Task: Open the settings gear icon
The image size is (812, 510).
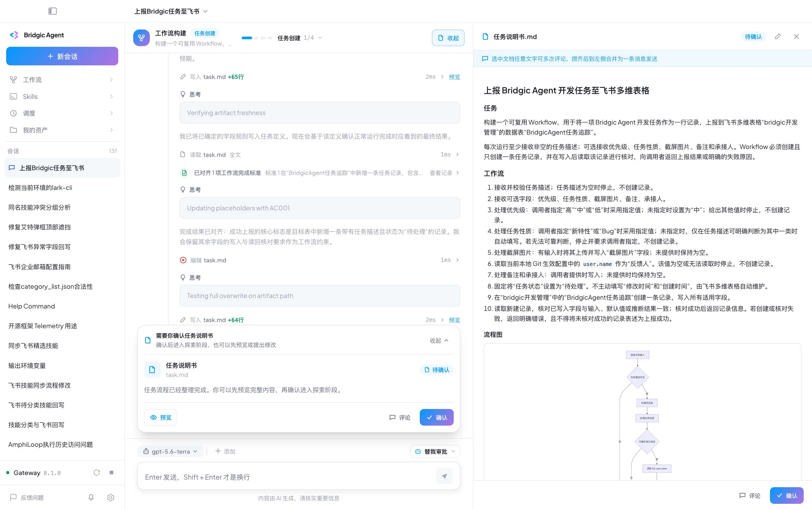Action: (x=111, y=497)
